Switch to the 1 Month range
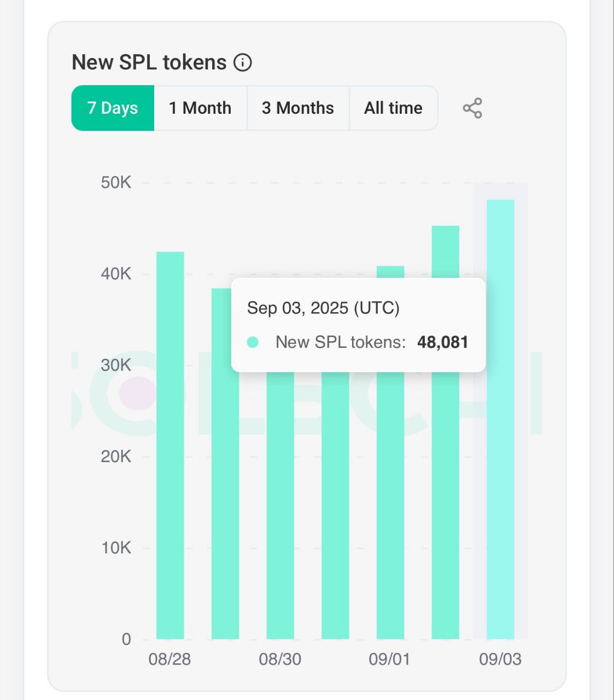This screenshot has height=700, width=614. click(200, 108)
